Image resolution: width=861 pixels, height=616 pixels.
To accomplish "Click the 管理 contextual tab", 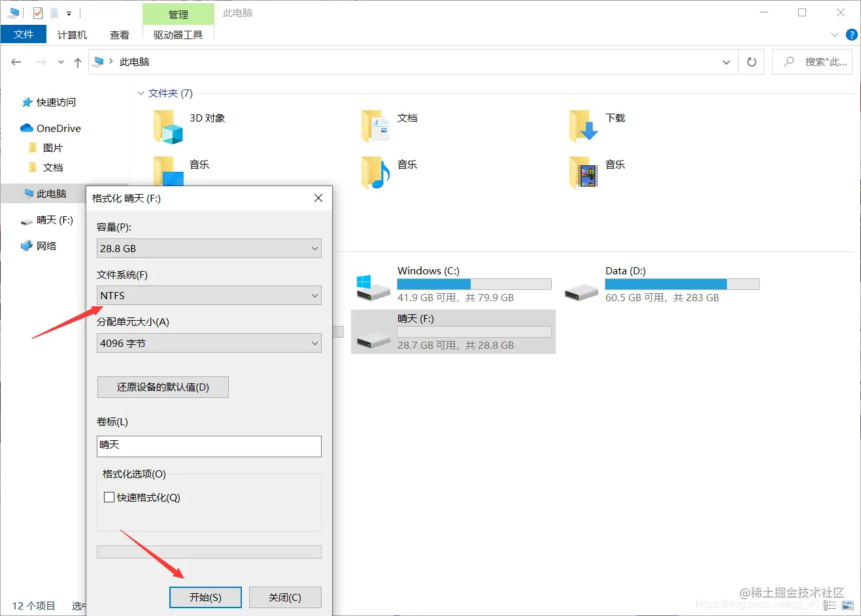I will tap(178, 14).
